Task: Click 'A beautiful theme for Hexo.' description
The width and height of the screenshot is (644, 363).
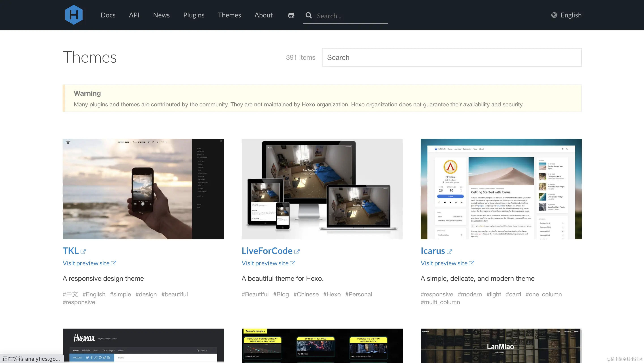Action: coord(282,279)
